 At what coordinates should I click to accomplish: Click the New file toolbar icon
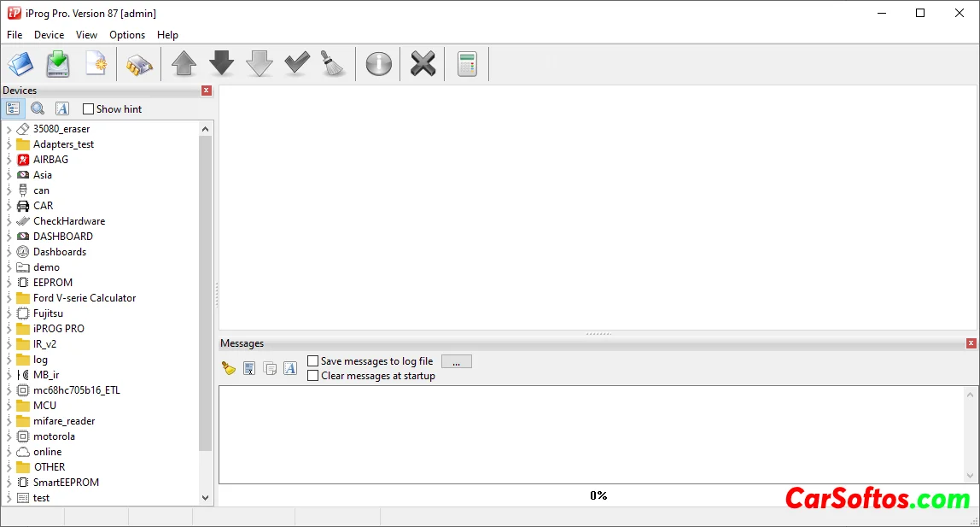(96, 64)
